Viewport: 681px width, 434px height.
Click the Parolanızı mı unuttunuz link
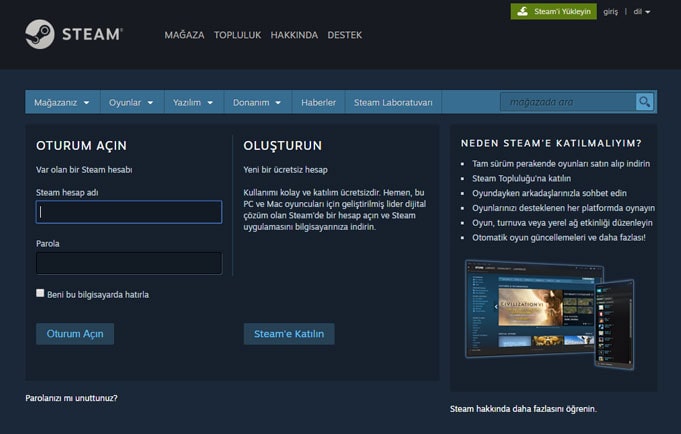point(71,398)
